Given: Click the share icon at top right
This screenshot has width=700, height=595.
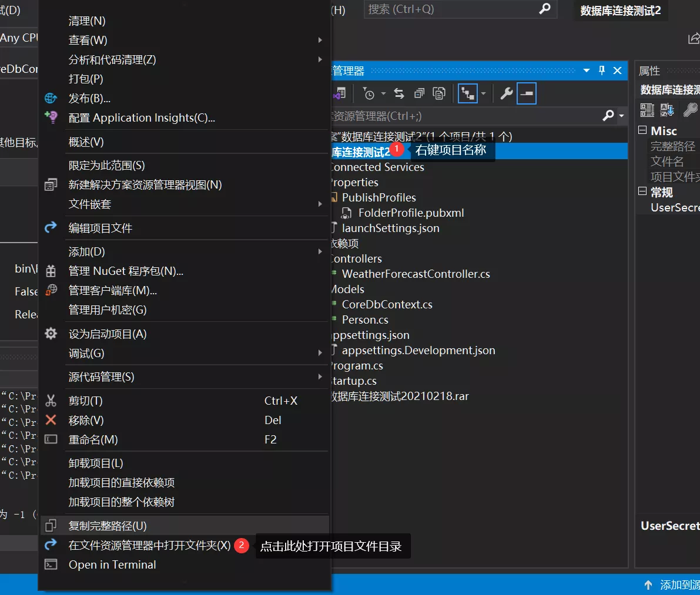Looking at the screenshot, I should [694, 39].
